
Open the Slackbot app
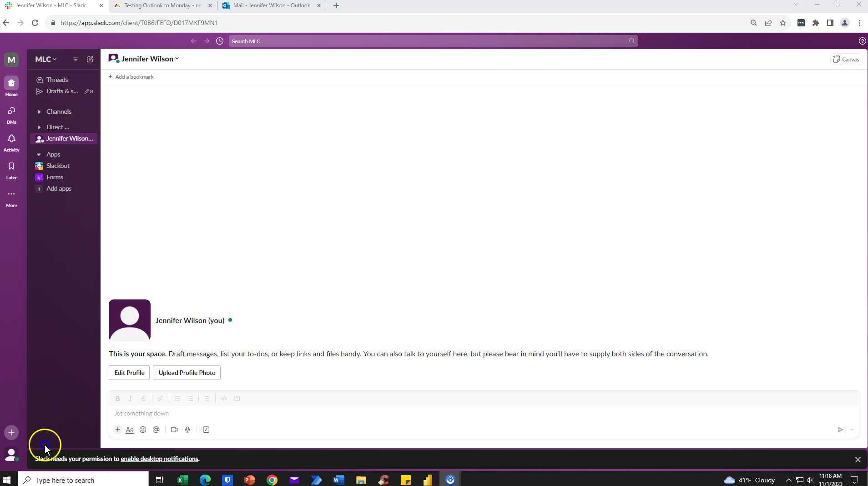pos(57,166)
